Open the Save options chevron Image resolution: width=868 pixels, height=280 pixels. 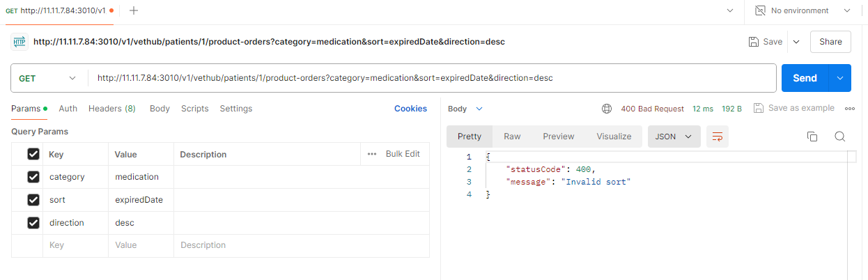[x=796, y=42]
